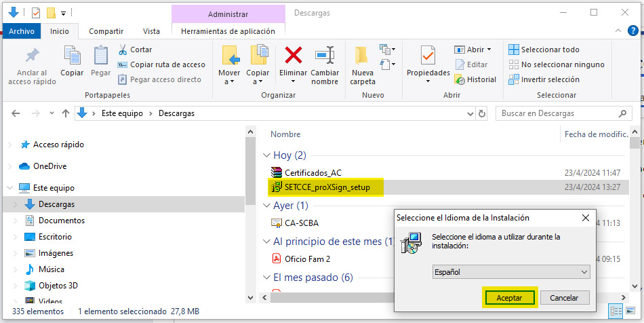Create folder with Nueva carpeta icon
This screenshot has height=323, width=644.
tap(362, 55)
